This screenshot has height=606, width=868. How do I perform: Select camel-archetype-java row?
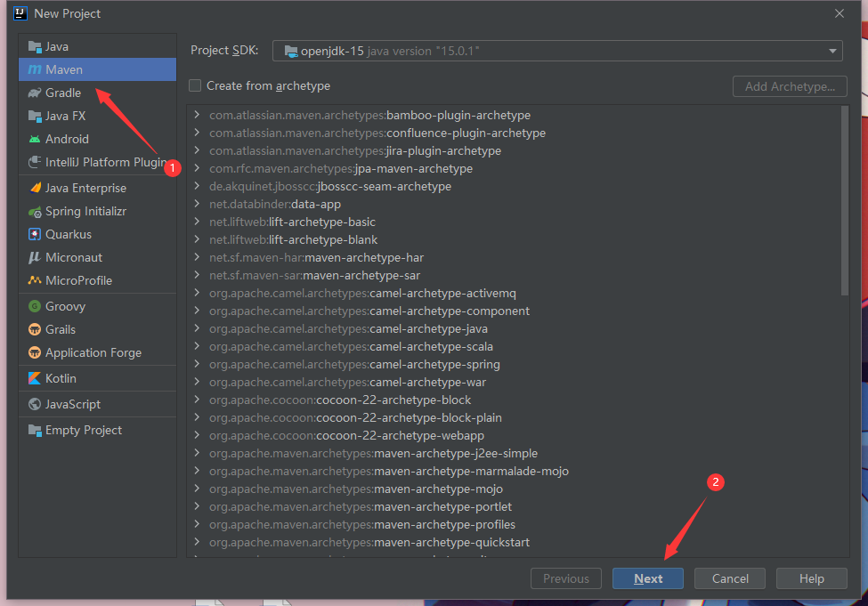click(x=514, y=328)
